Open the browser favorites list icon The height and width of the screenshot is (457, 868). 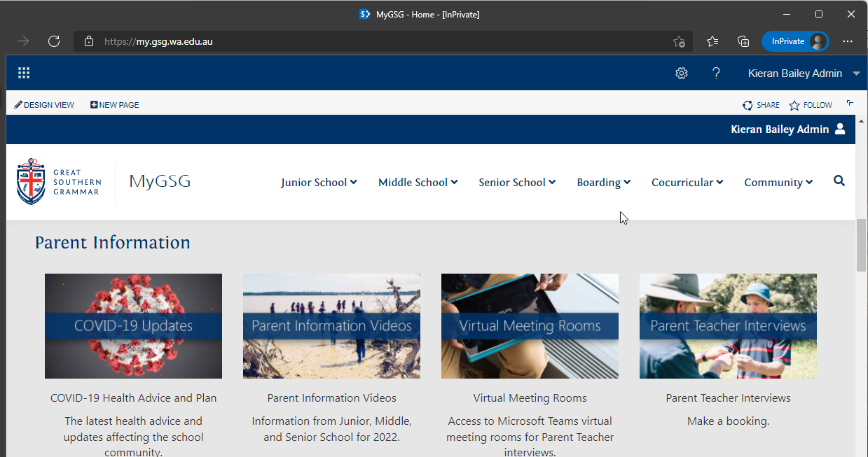pyautogui.click(x=712, y=41)
